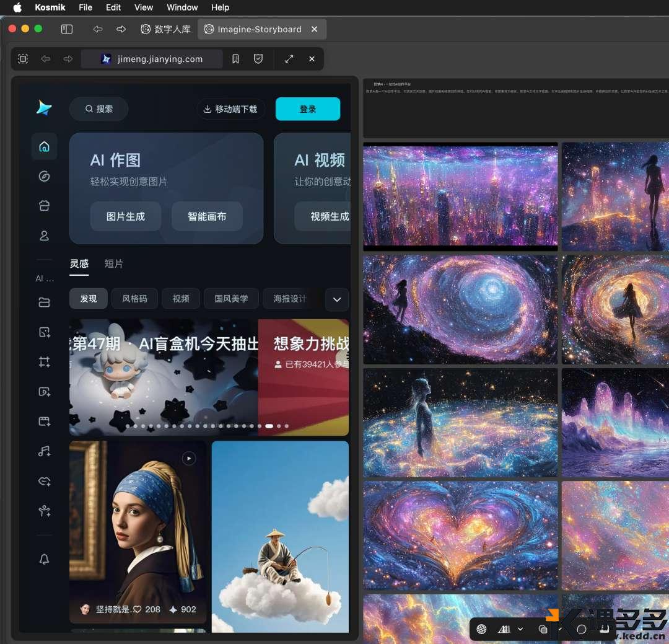This screenshot has width=669, height=644.
Task: Click the jimeng.jianying.com address field
Action: (152, 59)
